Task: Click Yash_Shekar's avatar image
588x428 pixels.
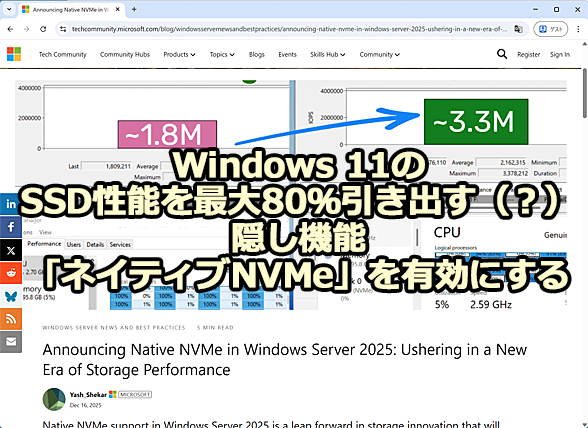Action: 54,399
